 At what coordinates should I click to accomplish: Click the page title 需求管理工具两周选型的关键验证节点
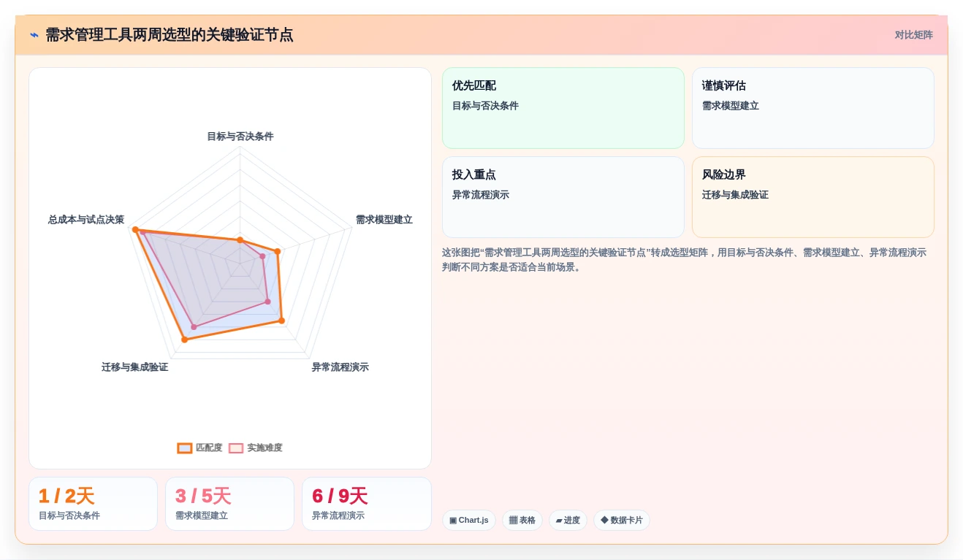click(x=170, y=35)
